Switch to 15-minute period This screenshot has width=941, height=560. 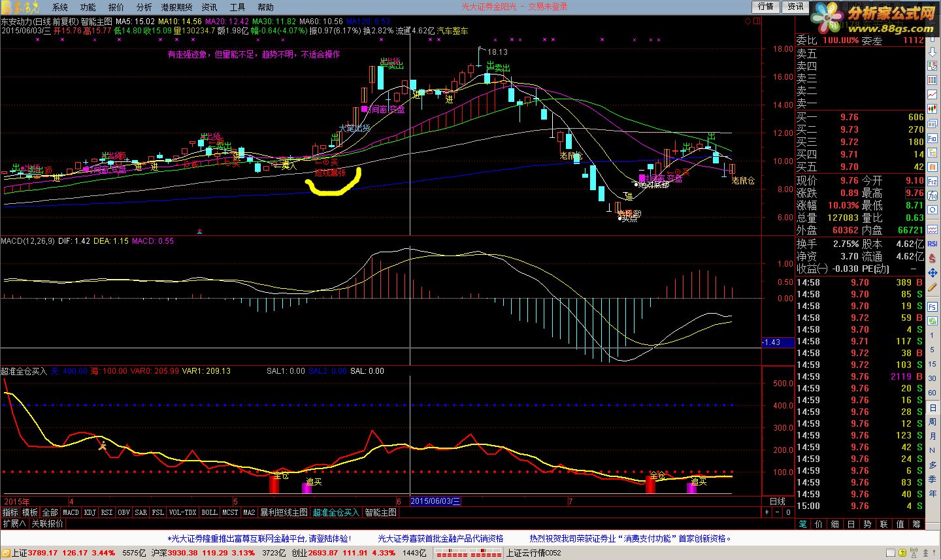click(x=933, y=364)
